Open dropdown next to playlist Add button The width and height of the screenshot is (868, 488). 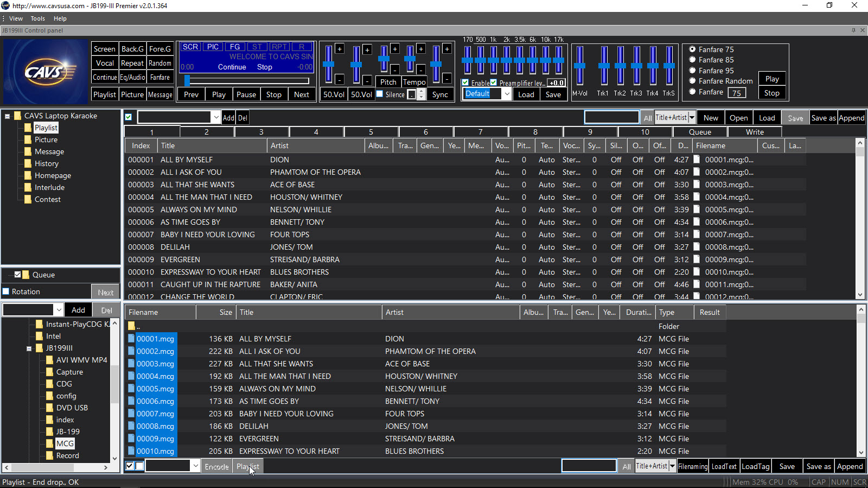[216, 117]
